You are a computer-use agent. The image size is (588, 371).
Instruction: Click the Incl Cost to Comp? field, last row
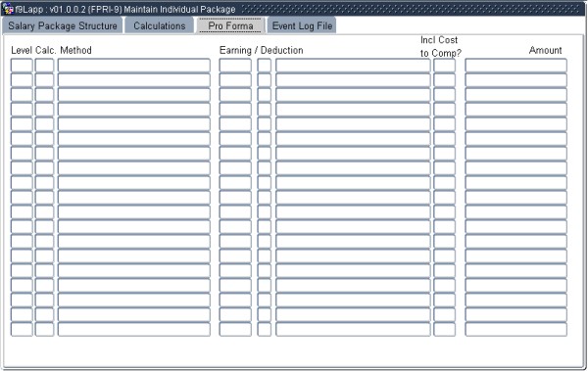click(x=444, y=330)
